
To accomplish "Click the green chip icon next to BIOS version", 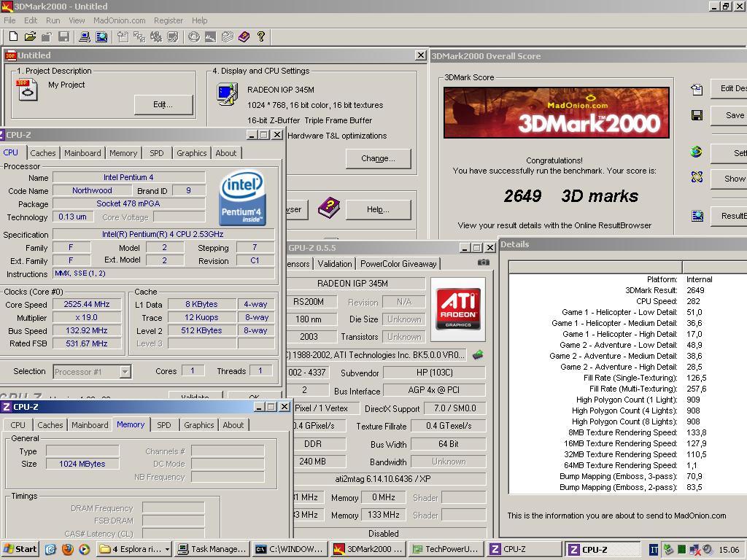I will pos(478,354).
